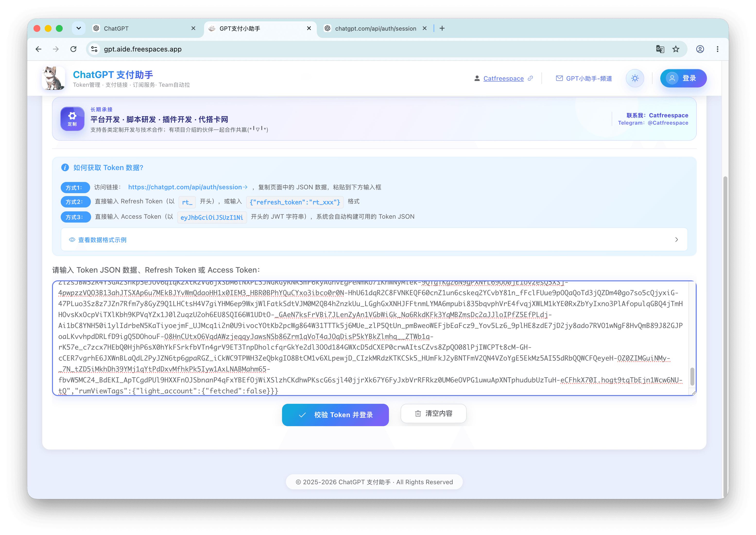756x535 pixels.
Task: Clear content with 清空内容 button
Action: click(433, 414)
